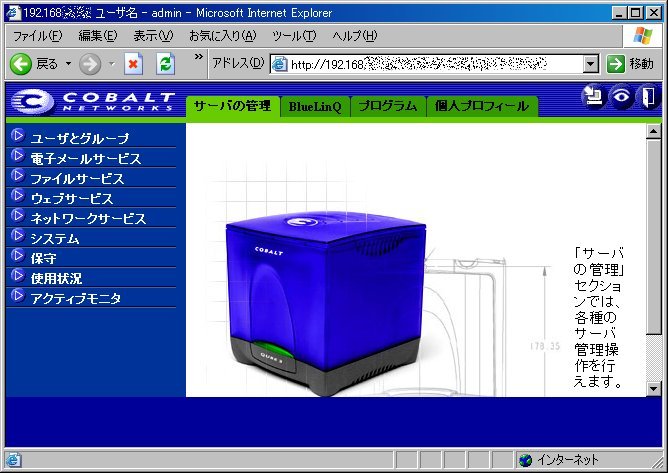Click the Refresh page icon
The image size is (668, 473).
click(x=165, y=64)
